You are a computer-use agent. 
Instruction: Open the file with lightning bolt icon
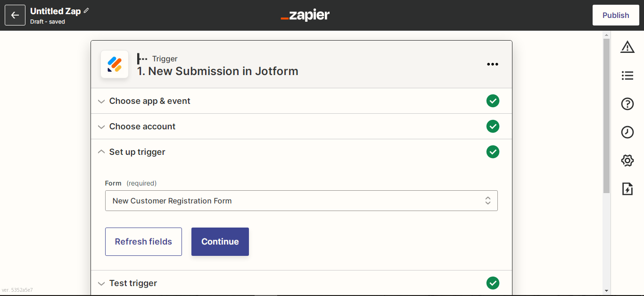click(x=627, y=189)
